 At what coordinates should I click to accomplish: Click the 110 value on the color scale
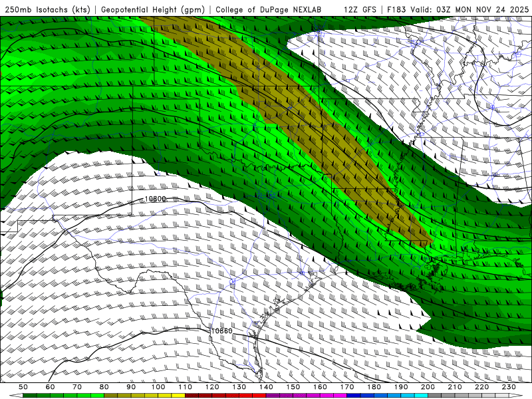[x=186, y=387]
